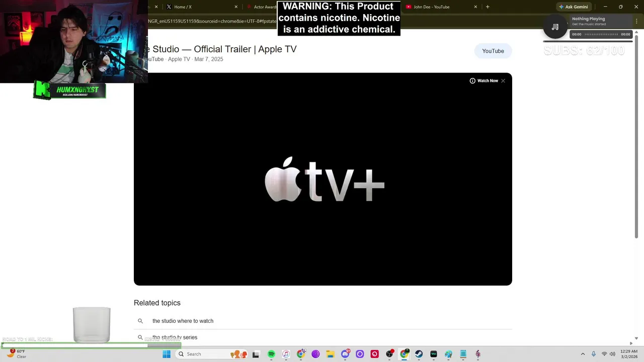Image resolution: width=644 pixels, height=362 pixels.
Task: Close the video overlay with the X
Action: (503, 80)
